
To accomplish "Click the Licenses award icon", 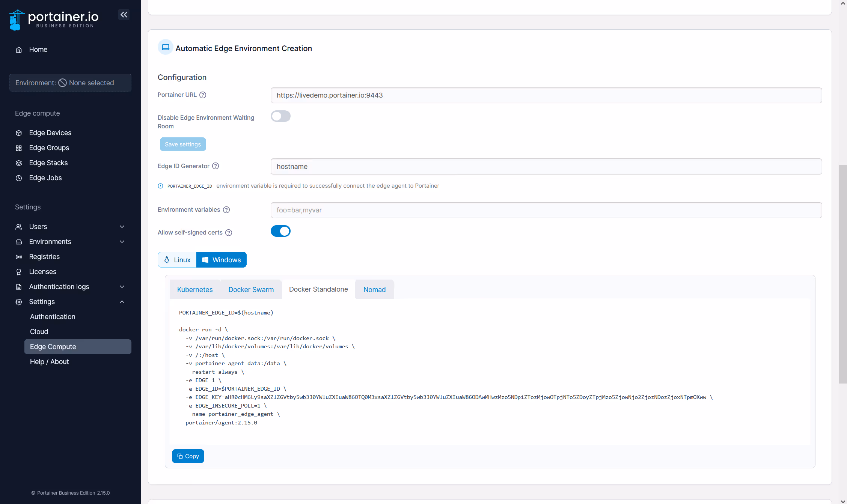I will pos(19,272).
